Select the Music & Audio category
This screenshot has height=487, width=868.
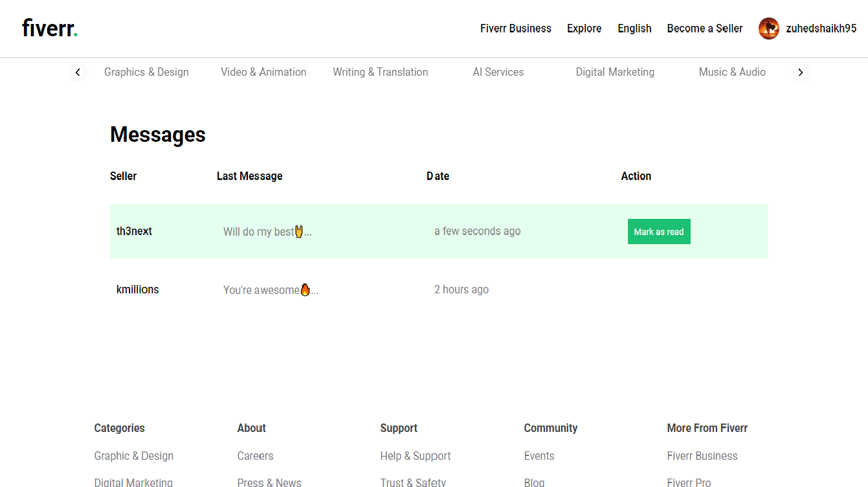[x=732, y=72]
